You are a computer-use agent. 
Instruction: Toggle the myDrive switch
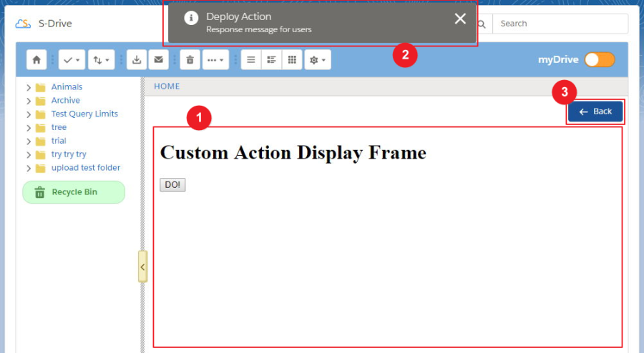point(599,60)
